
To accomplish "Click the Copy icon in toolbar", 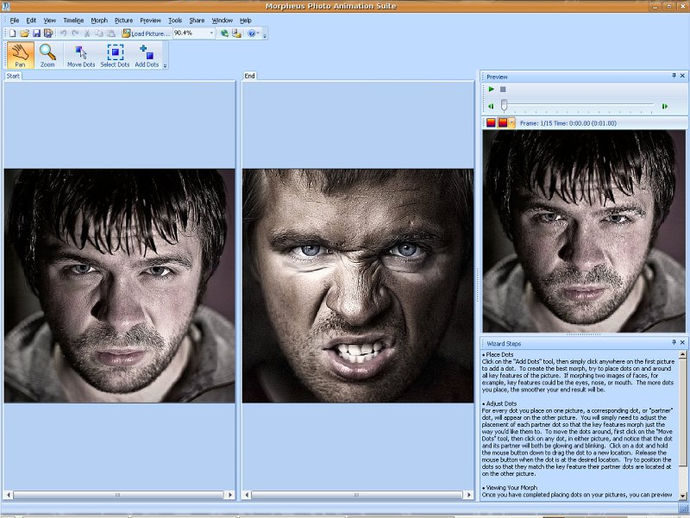I will coord(99,33).
